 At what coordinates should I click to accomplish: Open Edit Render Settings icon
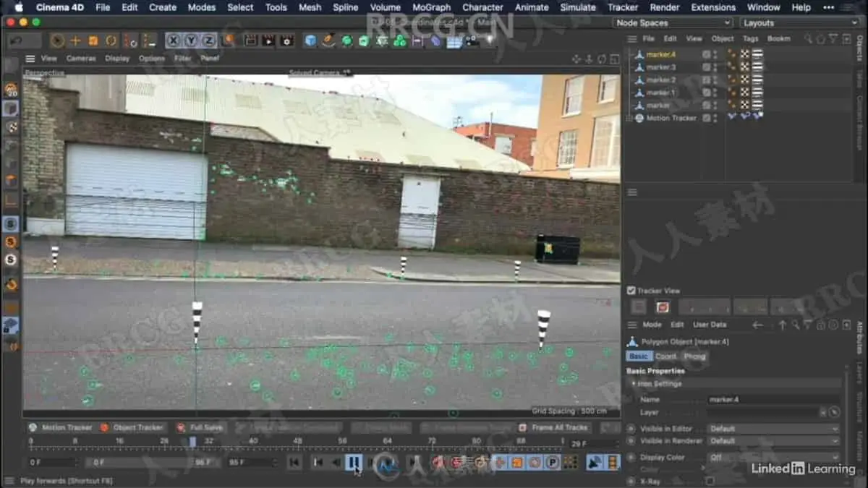point(286,40)
